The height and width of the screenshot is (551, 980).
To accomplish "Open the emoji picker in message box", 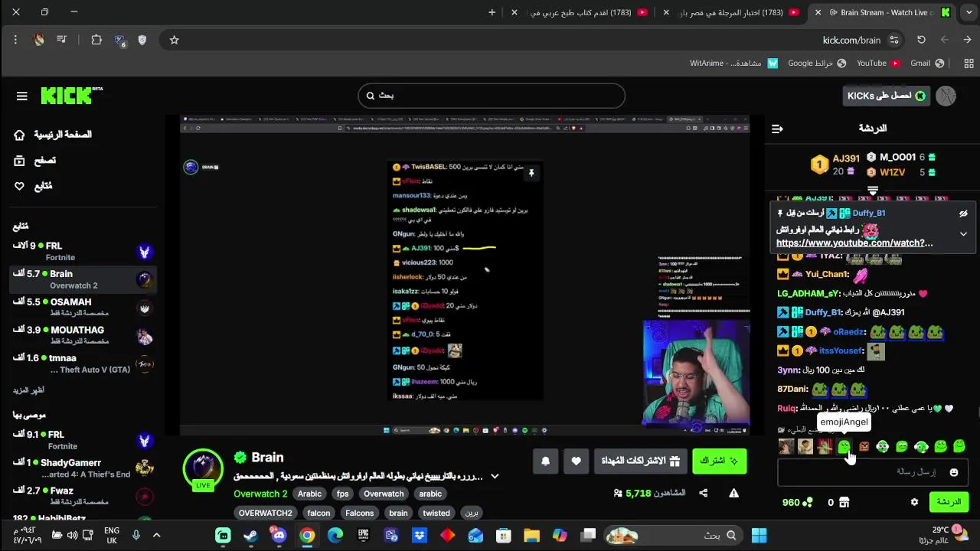I will pos(954,472).
